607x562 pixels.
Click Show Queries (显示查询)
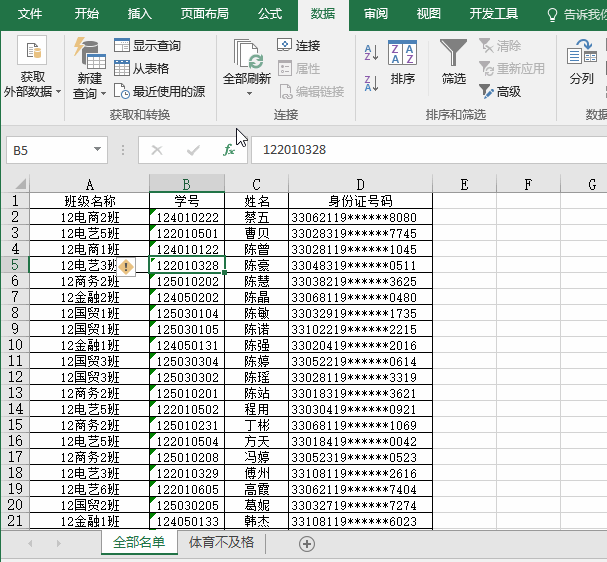147,45
